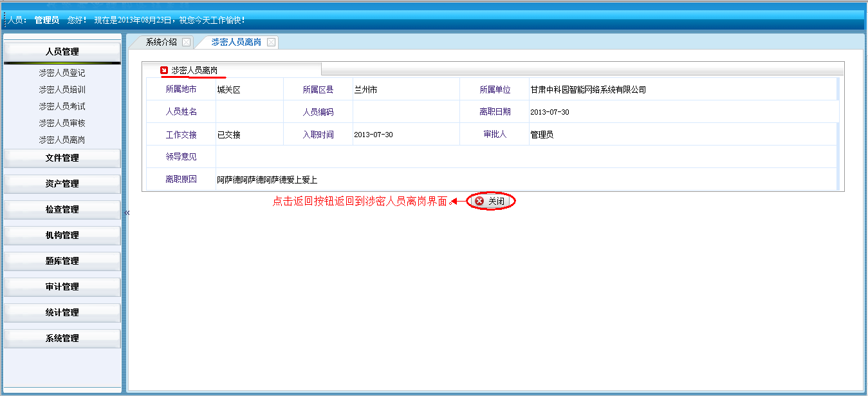
Task: Click the 关闭 button
Action: [492, 202]
